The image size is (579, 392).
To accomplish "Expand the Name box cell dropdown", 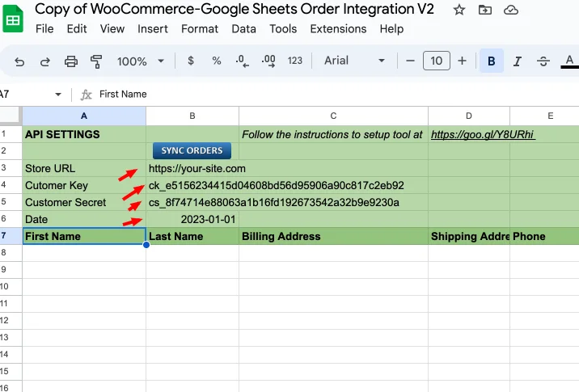I will click(x=58, y=95).
